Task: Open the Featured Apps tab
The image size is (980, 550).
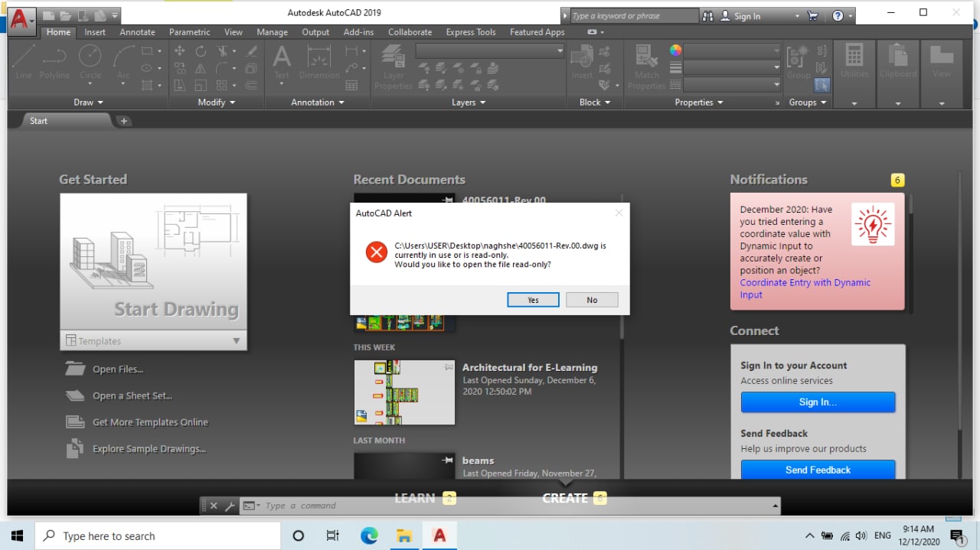Action: click(537, 32)
